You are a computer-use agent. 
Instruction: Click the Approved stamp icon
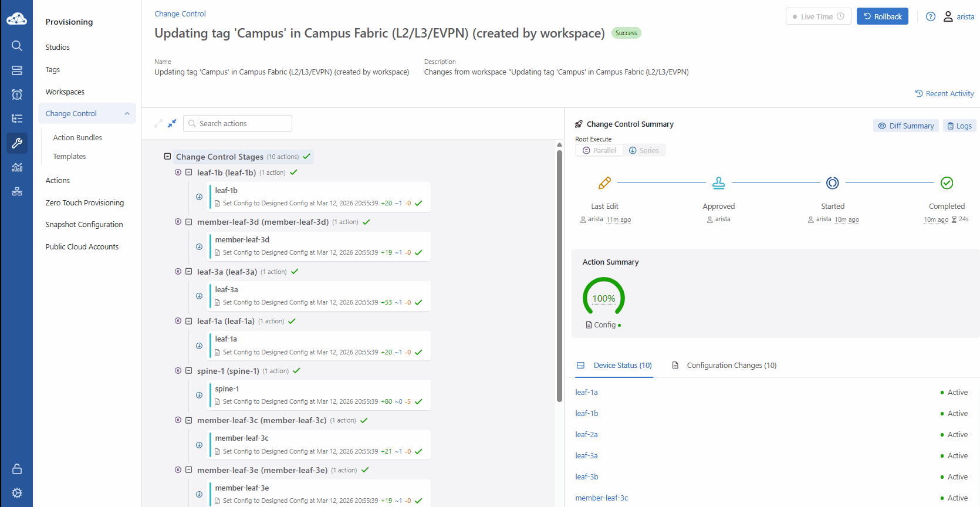pyautogui.click(x=718, y=183)
